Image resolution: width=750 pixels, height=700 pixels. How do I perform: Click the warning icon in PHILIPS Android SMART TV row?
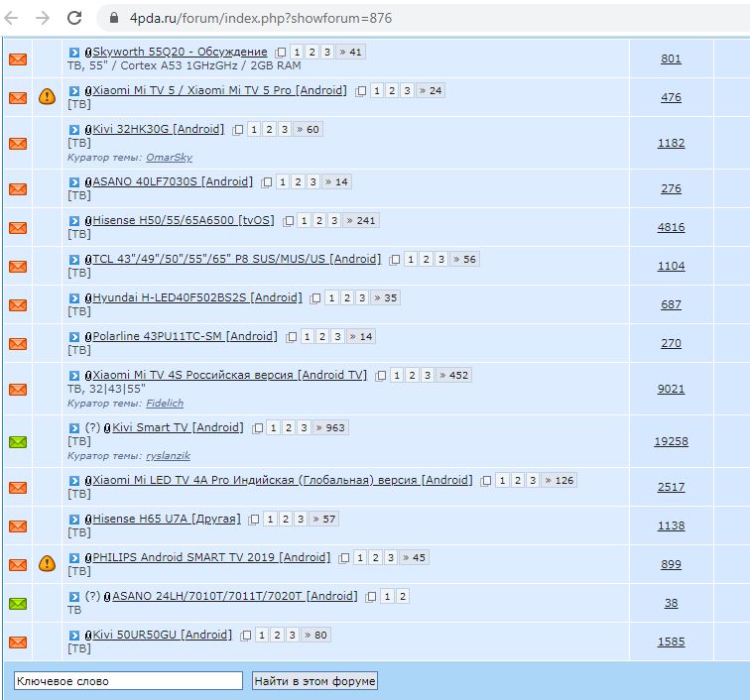tap(47, 564)
